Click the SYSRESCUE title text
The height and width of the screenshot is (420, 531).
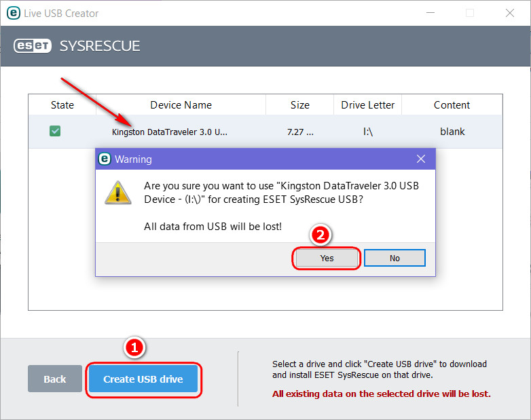(100, 46)
